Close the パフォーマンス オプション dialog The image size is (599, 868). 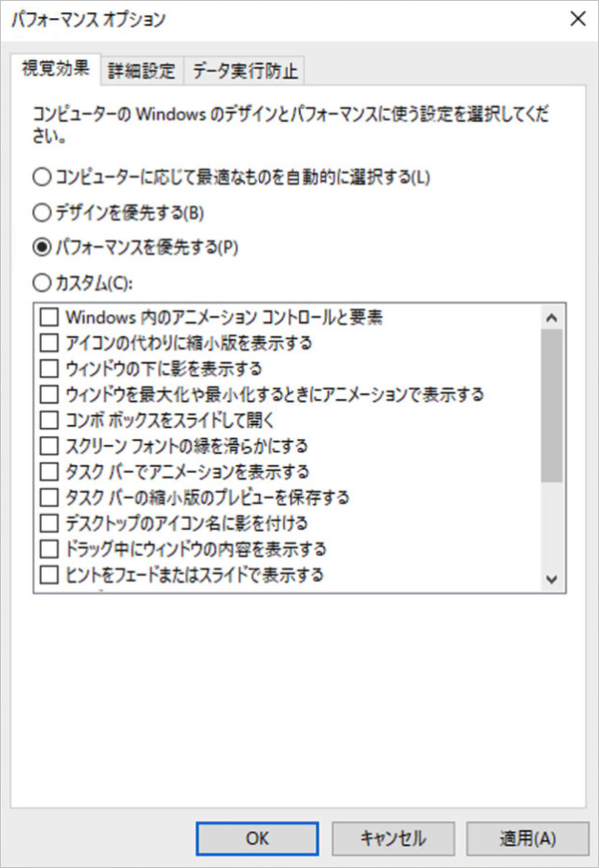[576, 18]
